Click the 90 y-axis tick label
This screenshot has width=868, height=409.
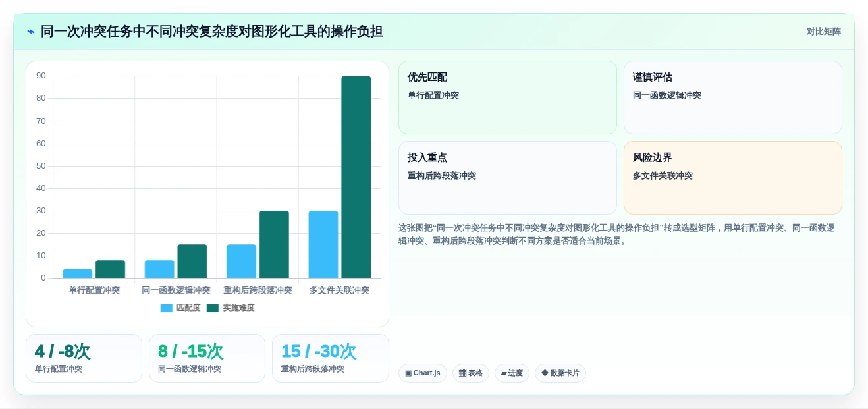click(41, 76)
